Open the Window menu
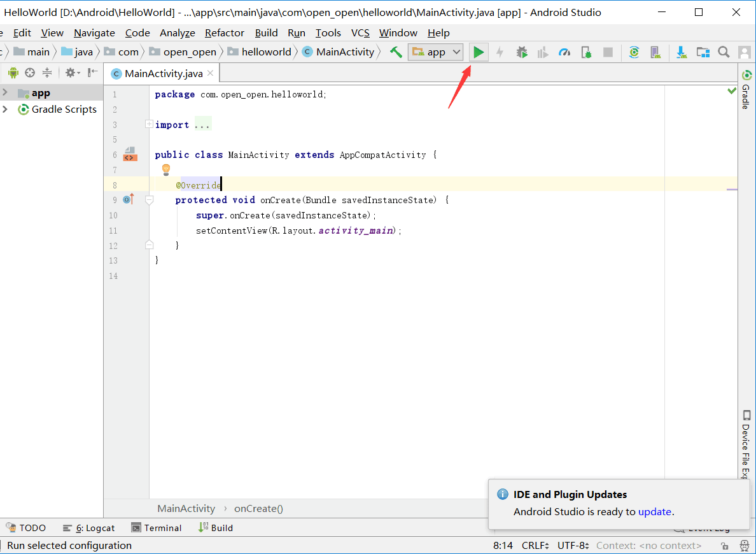 (x=398, y=33)
